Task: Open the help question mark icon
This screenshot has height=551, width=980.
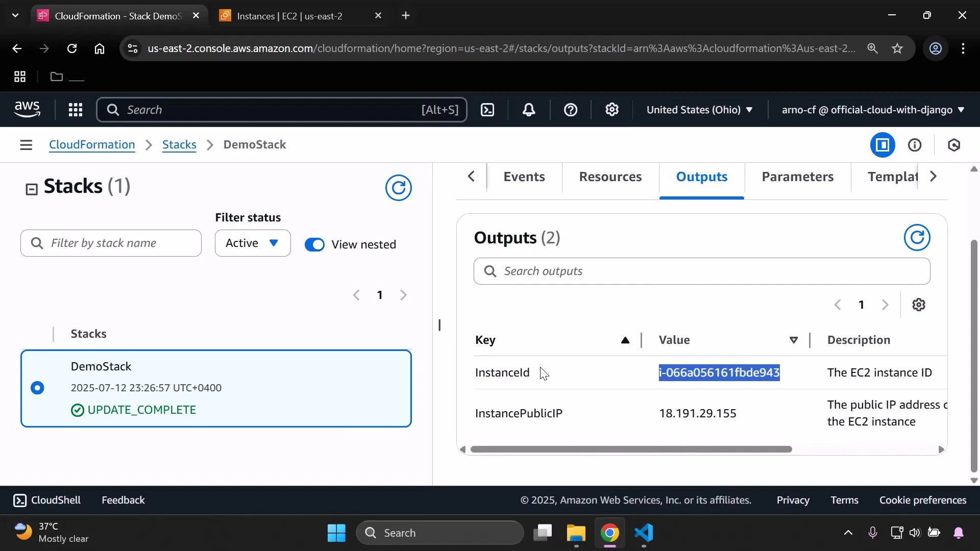Action: (x=570, y=110)
